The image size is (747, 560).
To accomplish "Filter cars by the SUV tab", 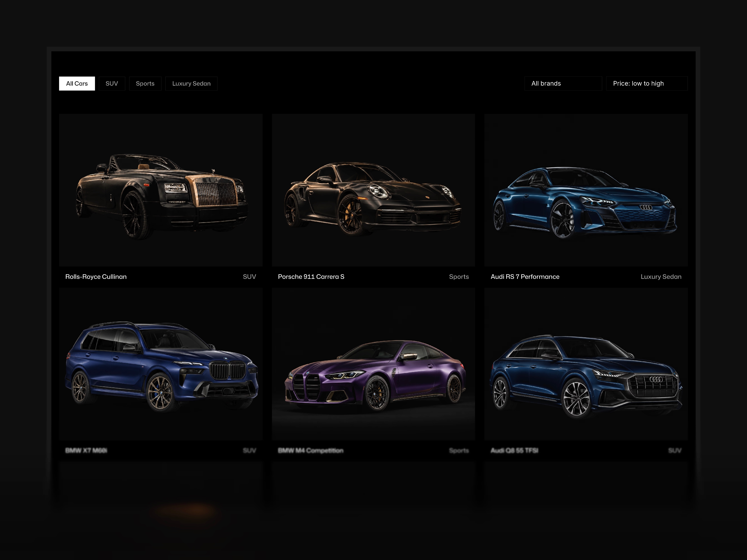I will 112,83.
